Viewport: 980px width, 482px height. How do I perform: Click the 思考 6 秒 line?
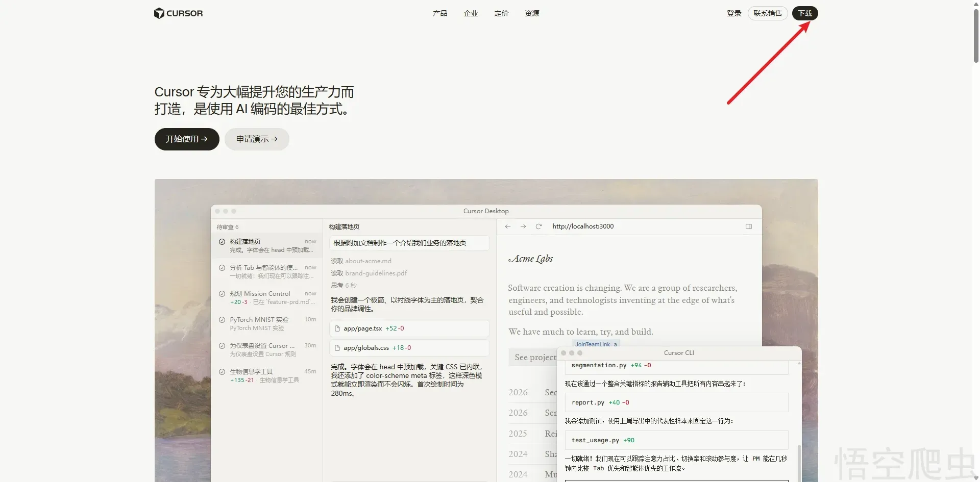click(344, 286)
